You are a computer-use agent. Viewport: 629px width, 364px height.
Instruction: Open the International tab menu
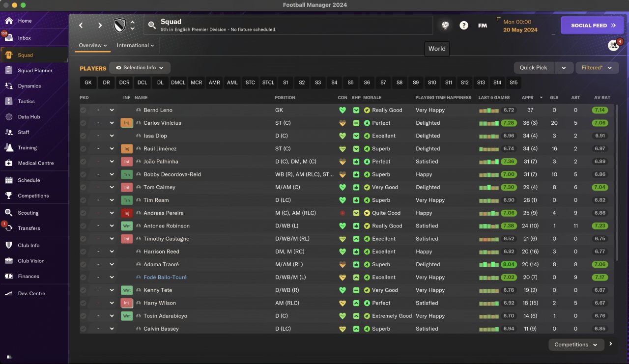pyautogui.click(x=135, y=45)
